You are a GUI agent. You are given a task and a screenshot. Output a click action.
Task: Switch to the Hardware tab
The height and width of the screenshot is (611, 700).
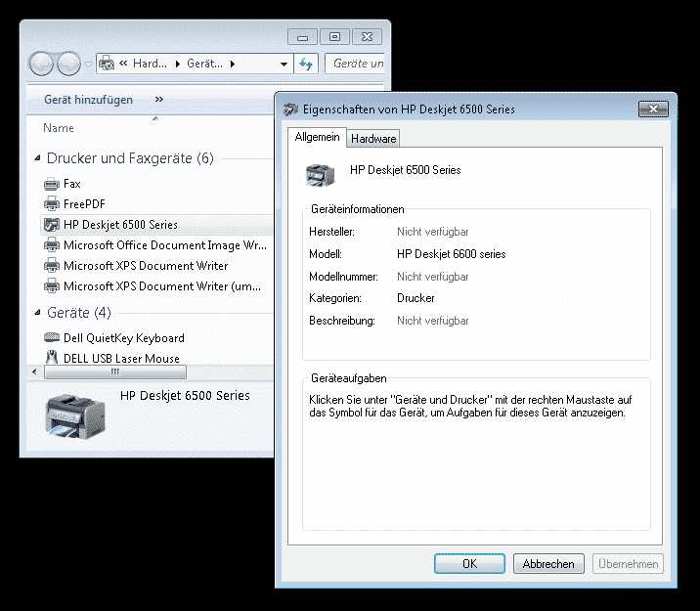tap(373, 139)
